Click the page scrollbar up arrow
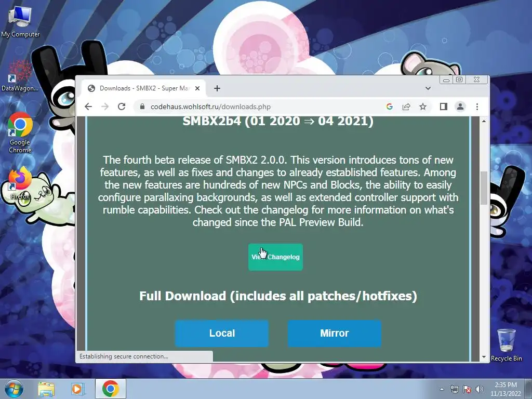This screenshot has width=532, height=399. (x=484, y=121)
